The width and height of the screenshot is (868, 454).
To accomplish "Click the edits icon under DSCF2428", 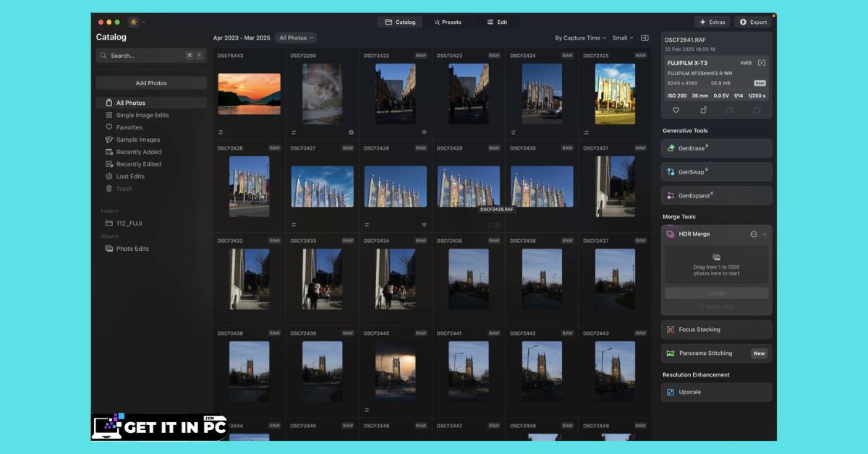I will [x=367, y=225].
